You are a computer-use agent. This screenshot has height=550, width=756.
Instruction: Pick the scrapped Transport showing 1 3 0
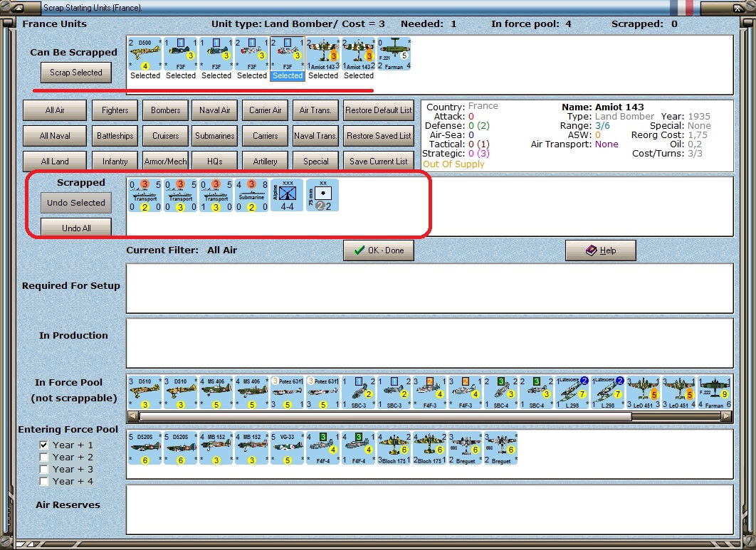pyautogui.click(x=216, y=195)
